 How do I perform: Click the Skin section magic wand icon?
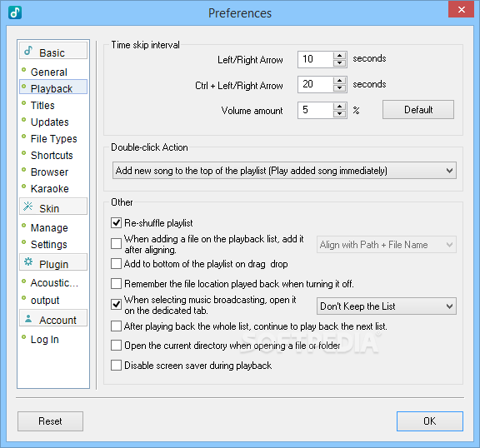click(x=27, y=207)
